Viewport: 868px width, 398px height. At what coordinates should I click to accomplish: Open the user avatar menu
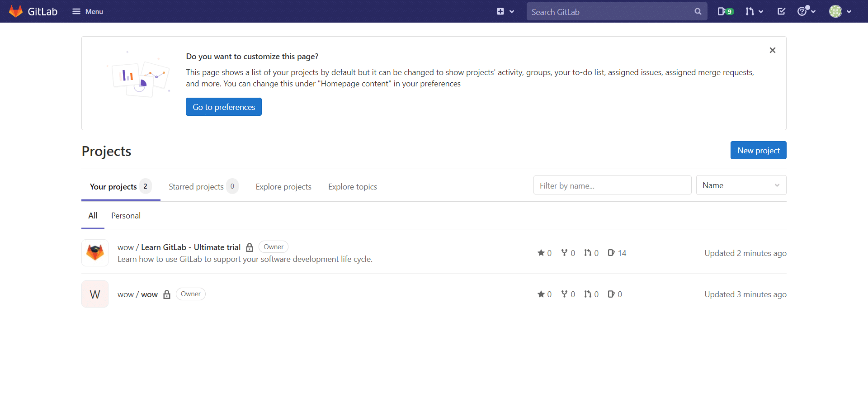pos(840,11)
